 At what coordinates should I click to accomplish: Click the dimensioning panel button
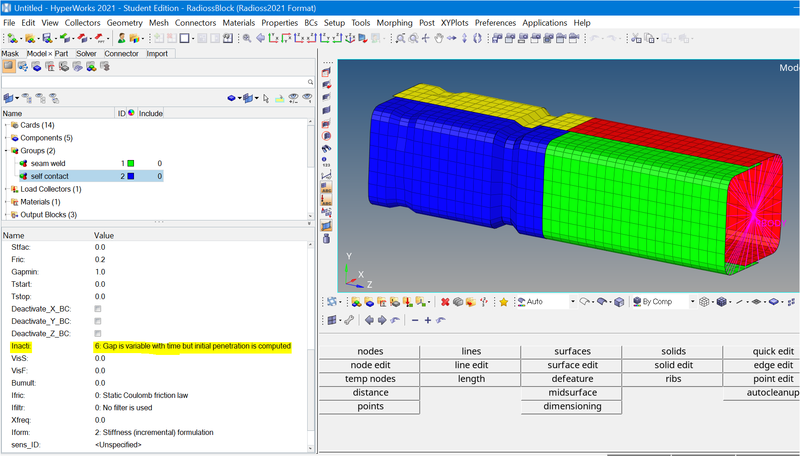pos(572,407)
